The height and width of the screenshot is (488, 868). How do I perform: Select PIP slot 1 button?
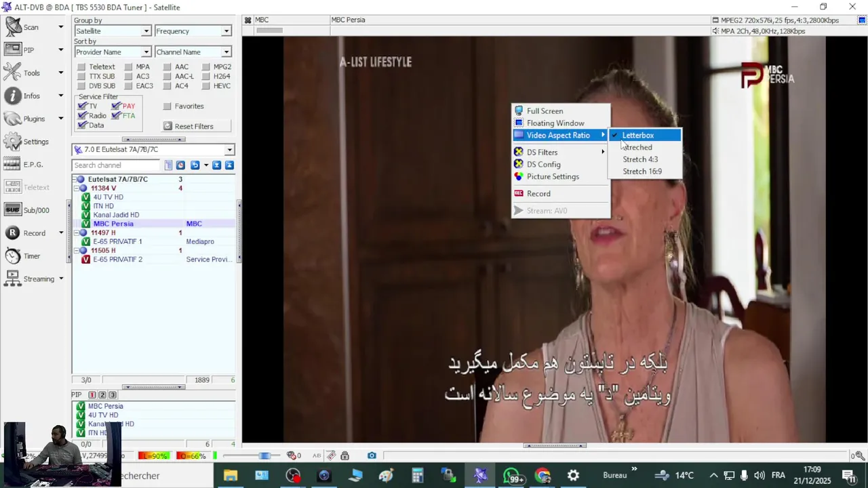pyautogui.click(x=92, y=395)
